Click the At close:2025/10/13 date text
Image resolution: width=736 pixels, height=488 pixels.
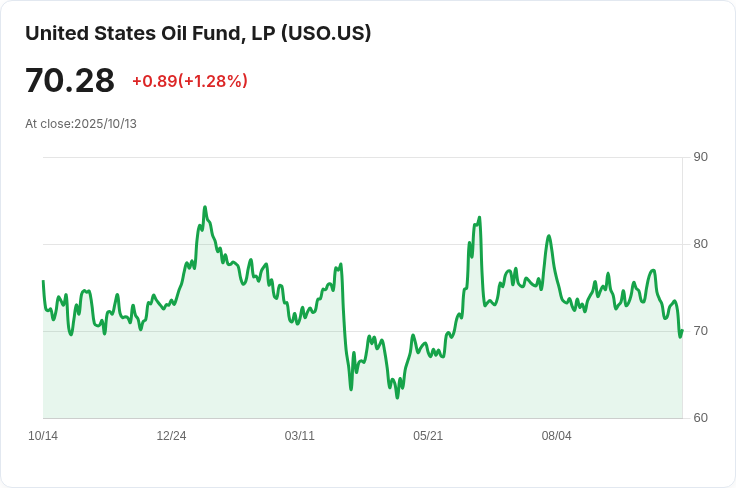[x=81, y=124]
